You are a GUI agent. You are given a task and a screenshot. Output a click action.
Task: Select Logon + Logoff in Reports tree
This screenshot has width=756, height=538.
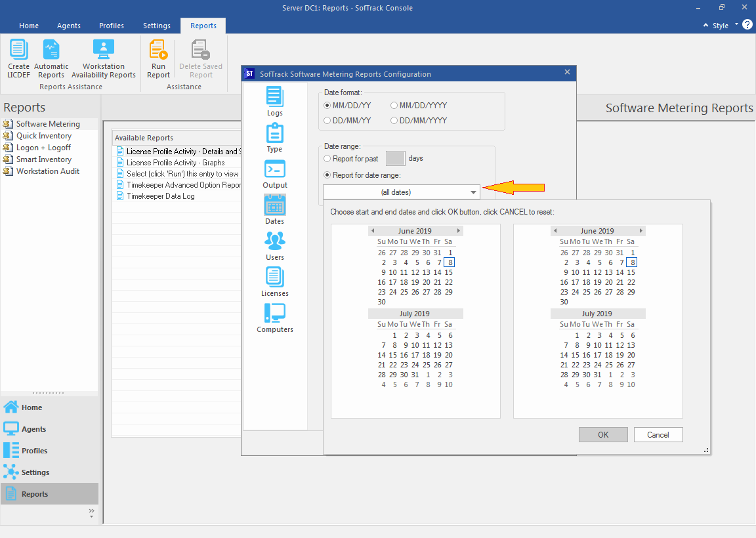43,148
